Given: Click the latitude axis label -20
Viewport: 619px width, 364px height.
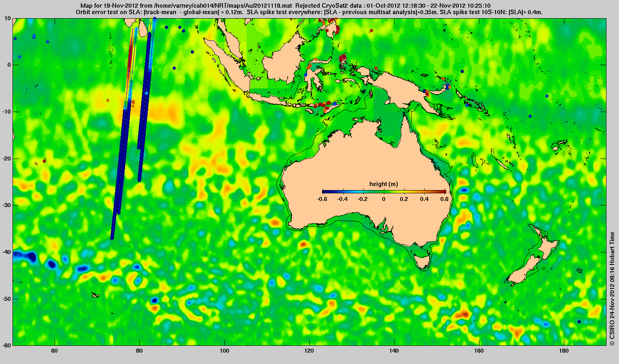Looking at the screenshot, I should point(6,159).
